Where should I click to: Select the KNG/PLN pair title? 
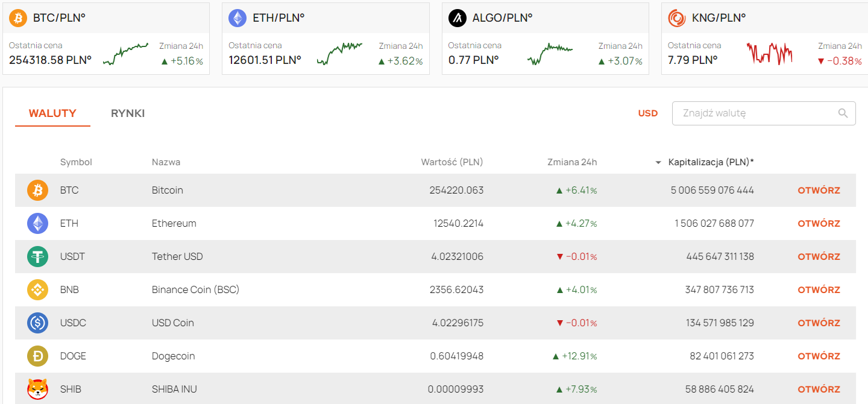719,18
